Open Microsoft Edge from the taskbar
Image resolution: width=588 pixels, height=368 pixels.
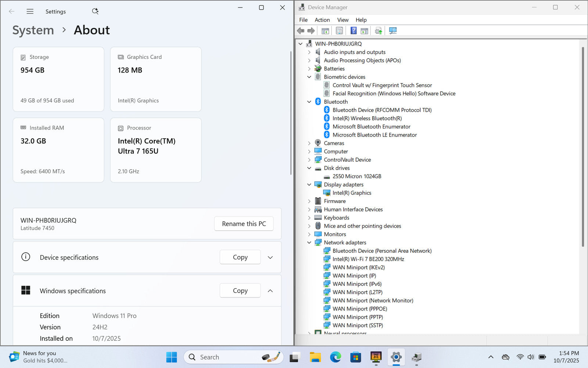(335, 357)
